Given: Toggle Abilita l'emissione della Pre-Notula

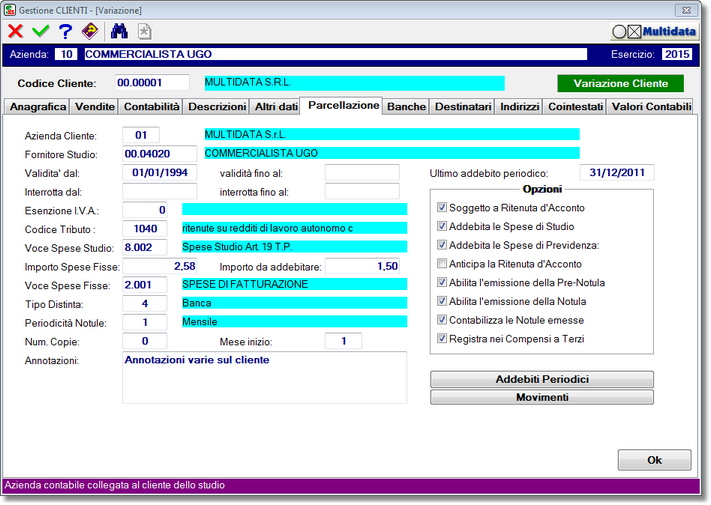Looking at the screenshot, I should coord(442,282).
